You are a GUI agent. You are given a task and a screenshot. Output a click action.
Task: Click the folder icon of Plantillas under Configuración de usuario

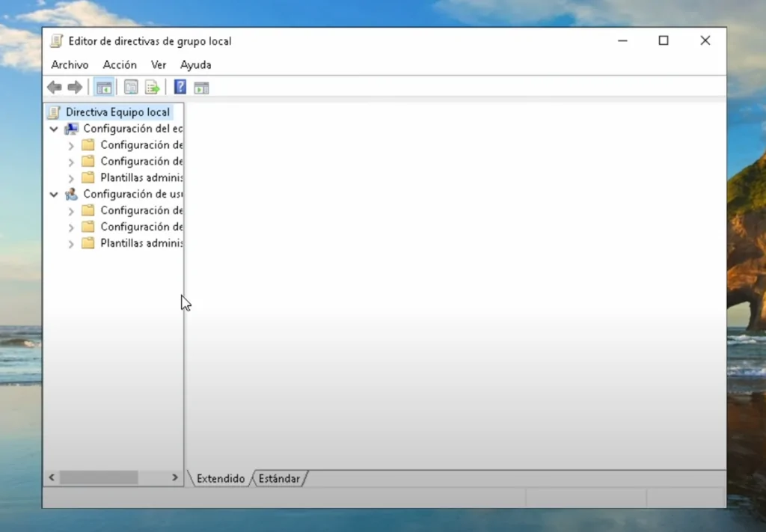point(88,242)
